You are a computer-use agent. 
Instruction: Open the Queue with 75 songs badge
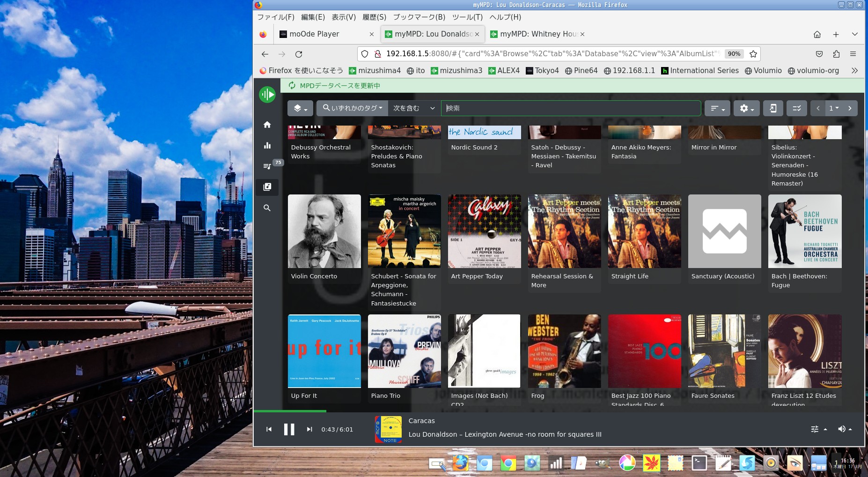(267, 166)
